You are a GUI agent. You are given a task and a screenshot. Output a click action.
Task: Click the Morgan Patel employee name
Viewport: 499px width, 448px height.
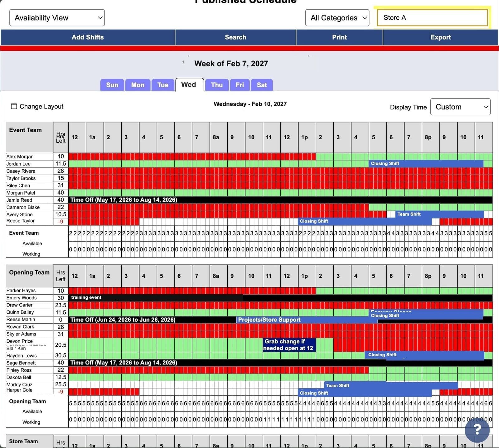(x=21, y=193)
